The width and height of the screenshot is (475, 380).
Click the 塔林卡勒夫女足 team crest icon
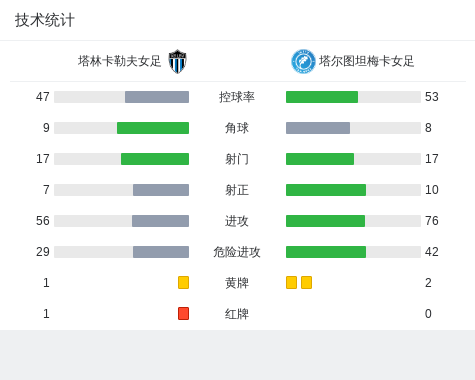pyautogui.click(x=177, y=61)
